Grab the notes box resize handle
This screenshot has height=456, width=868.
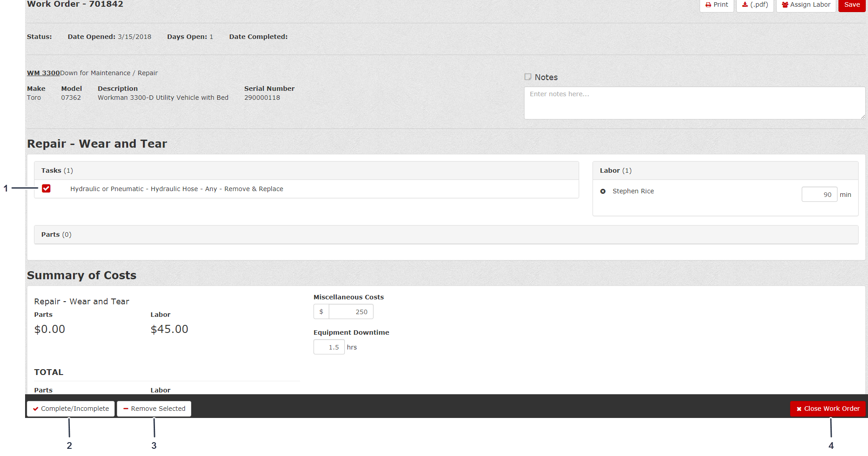click(863, 117)
